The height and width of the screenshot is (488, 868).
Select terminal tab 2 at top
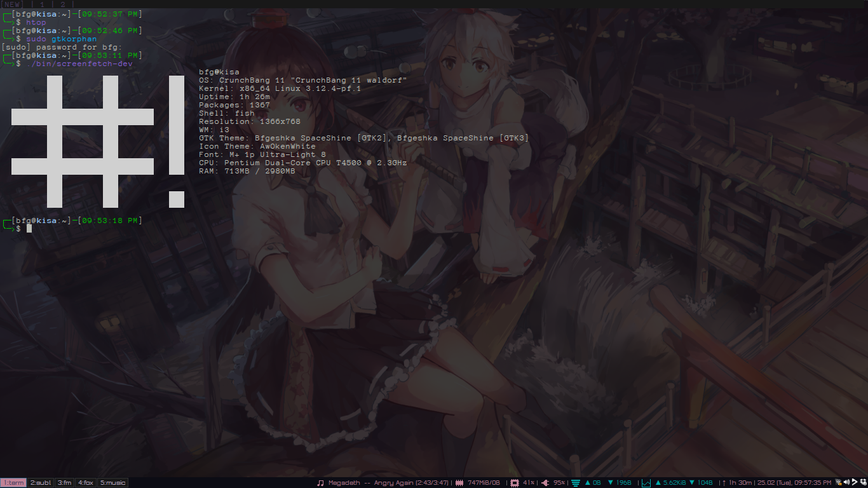pyautogui.click(x=63, y=4)
